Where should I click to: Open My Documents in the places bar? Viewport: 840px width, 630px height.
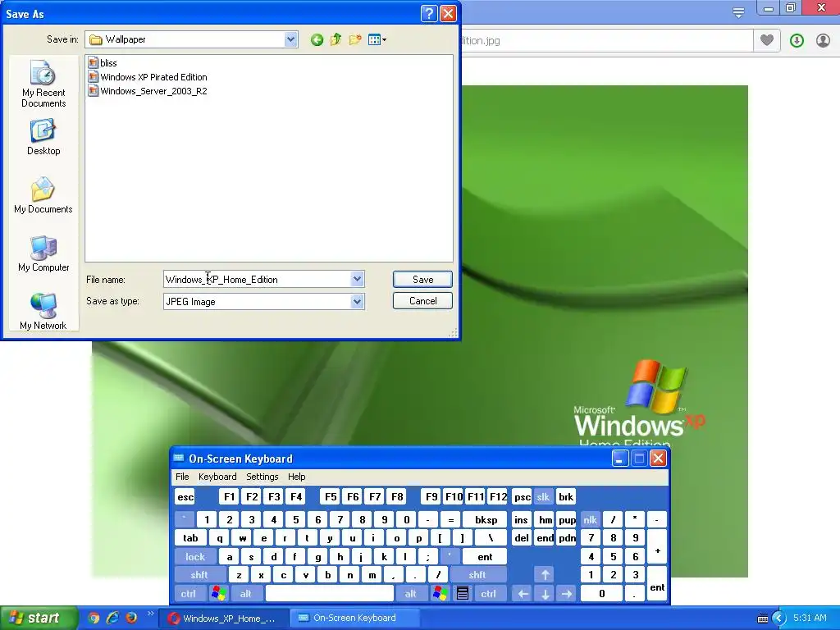(x=43, y=195)
